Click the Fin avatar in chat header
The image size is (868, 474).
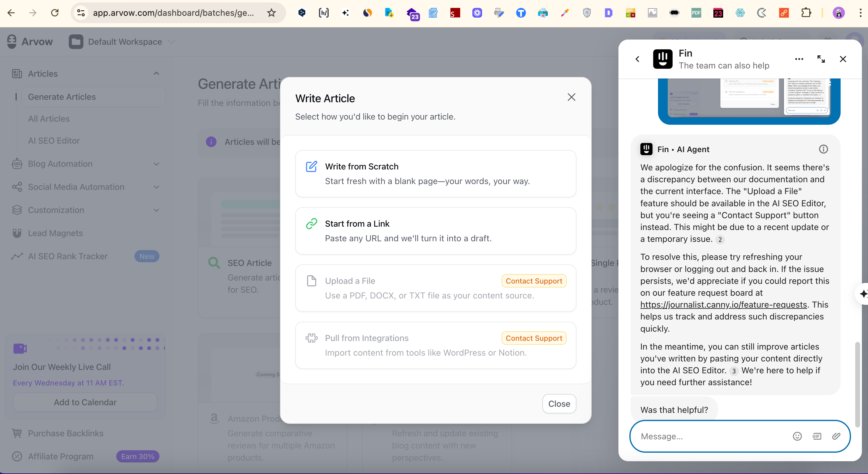(663, 59)
